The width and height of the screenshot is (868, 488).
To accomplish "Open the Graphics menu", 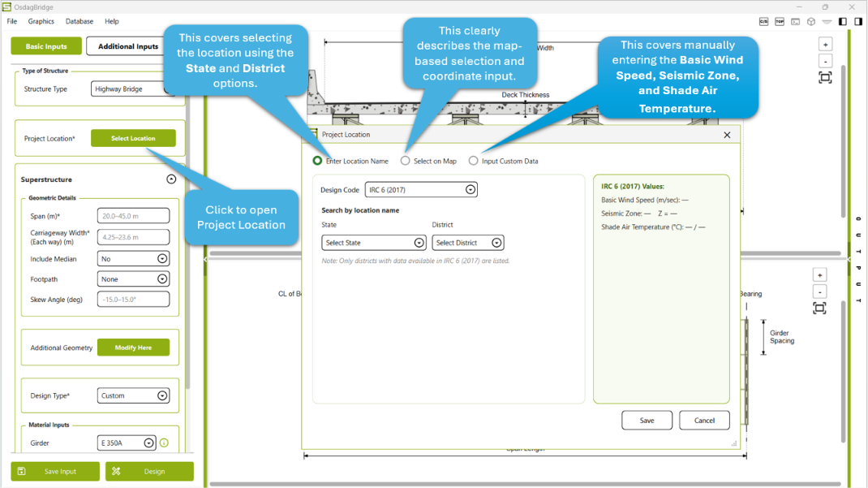I will click(41, 22).
